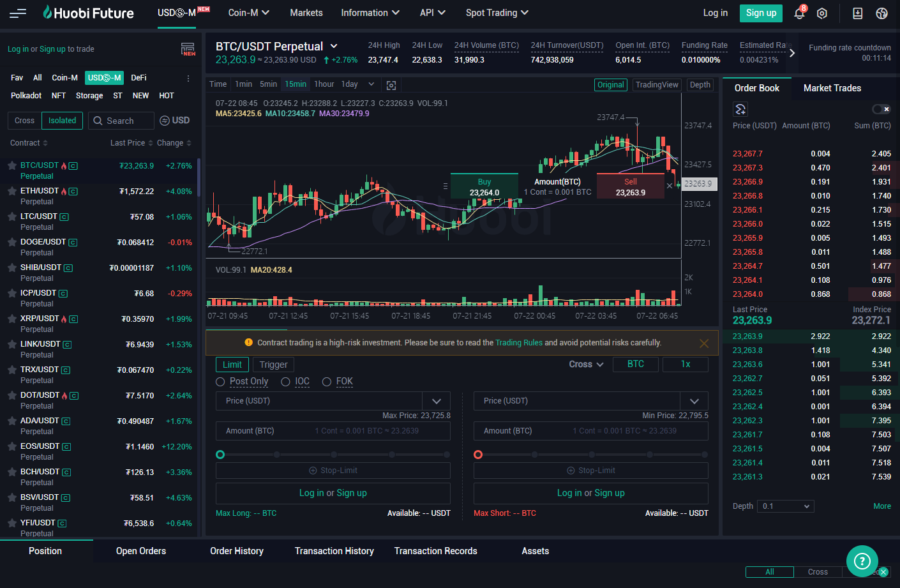Open the NEW announcements list icon
900x588 pixels.
coord(188,49)
